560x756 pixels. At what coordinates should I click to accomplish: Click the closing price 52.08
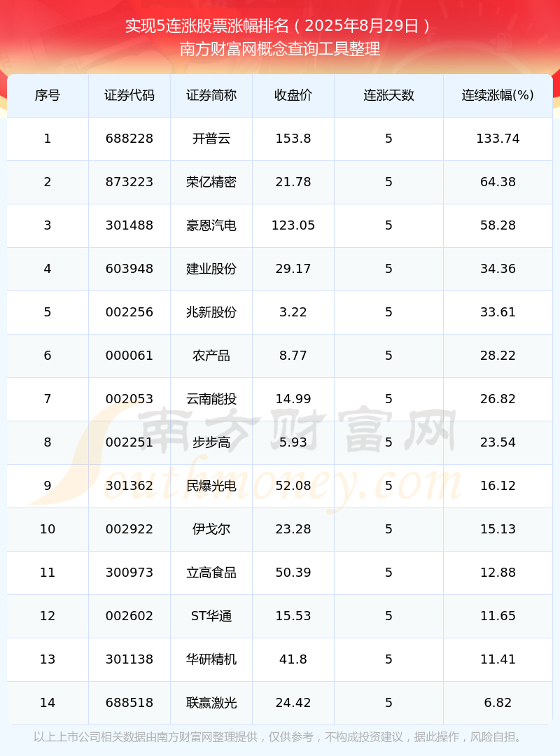click(293, 486)
